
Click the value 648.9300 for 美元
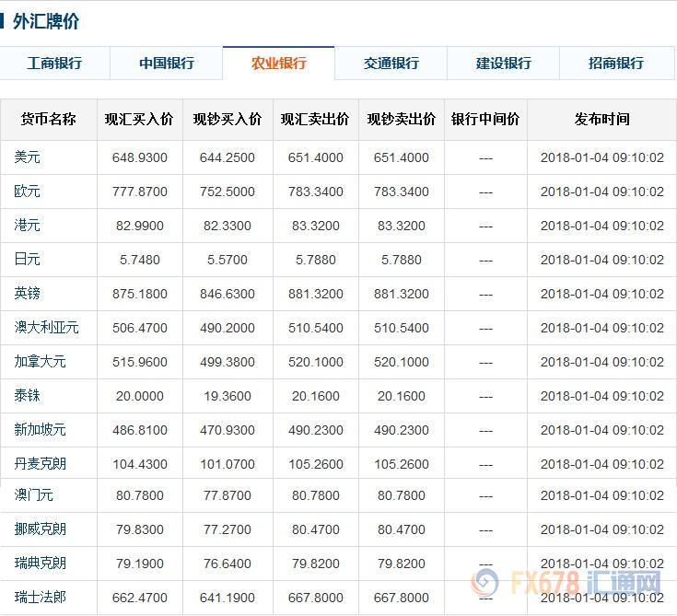pyautogui.click(x=139, y=157)
